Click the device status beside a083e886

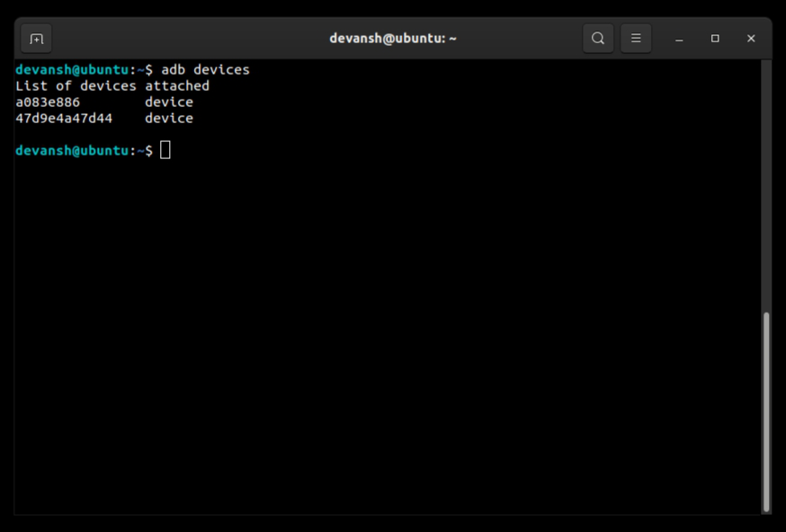pyautogui.click(x=169, y=102)
